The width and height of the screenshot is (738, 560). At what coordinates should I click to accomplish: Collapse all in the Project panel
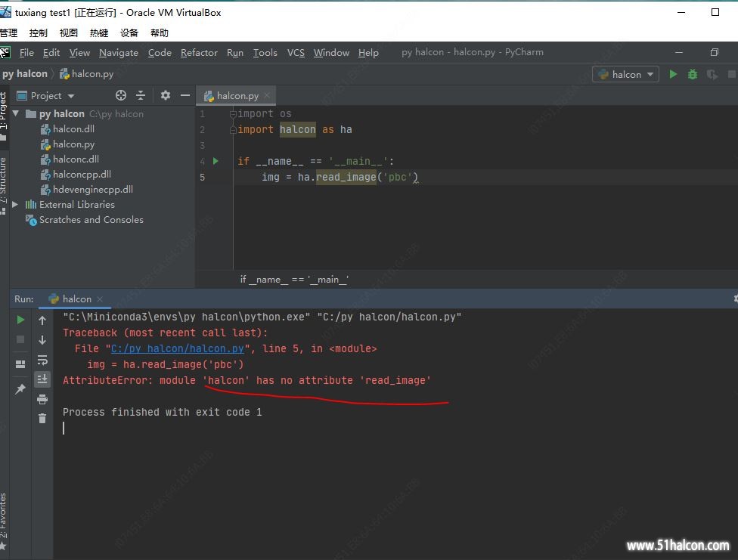coord(141,95)
